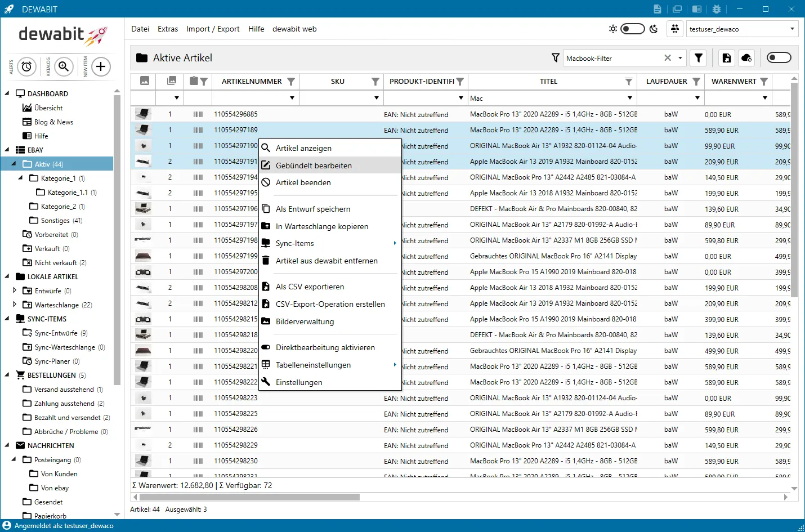Open the Tabelleneinstellungen submenu
This screenshot has width=805, height=532.
pyautogui.click(x=330, y=365)
